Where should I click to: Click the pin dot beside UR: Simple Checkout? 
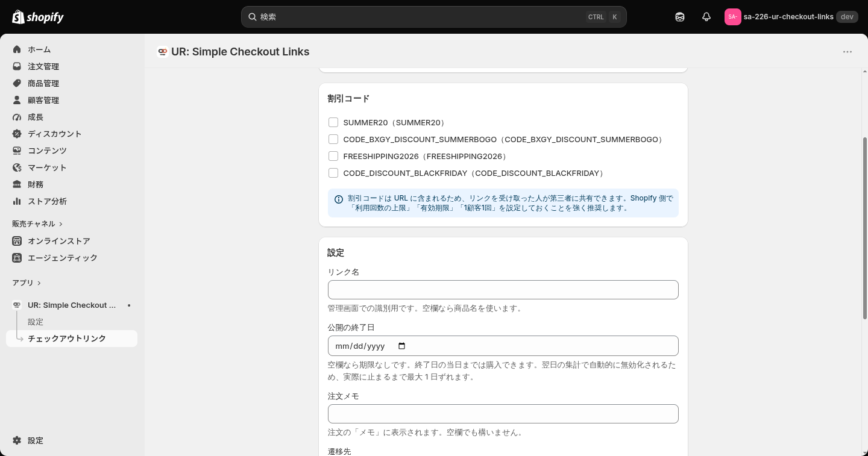pyautogui.click(x=129, y=305)
